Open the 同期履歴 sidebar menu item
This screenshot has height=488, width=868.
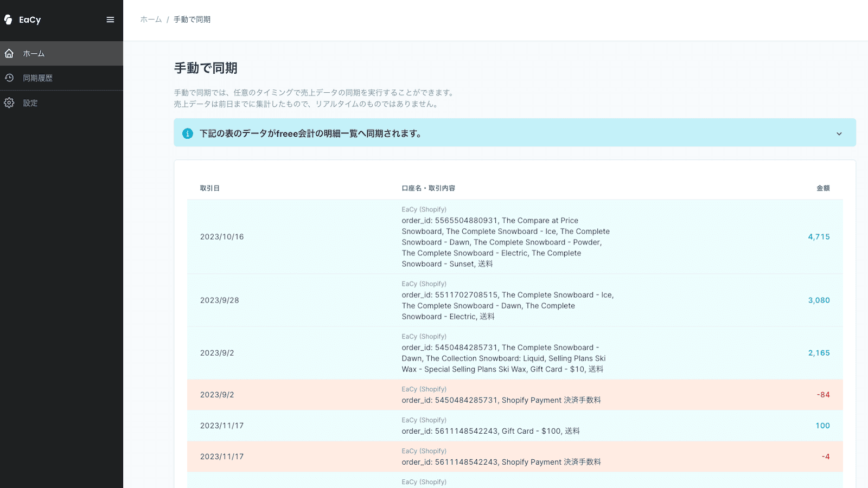(x=37, y=78)
